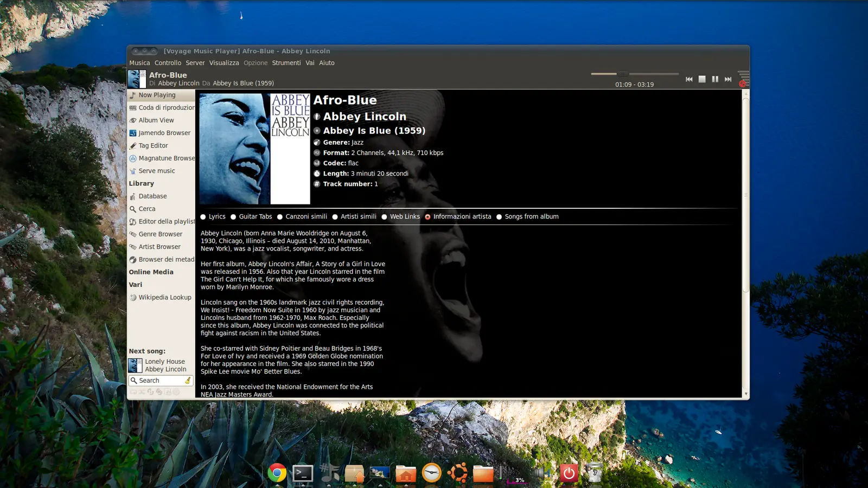Open the Server menu
The width and height of the screenshot is (868, 488).
coord(195,63)
